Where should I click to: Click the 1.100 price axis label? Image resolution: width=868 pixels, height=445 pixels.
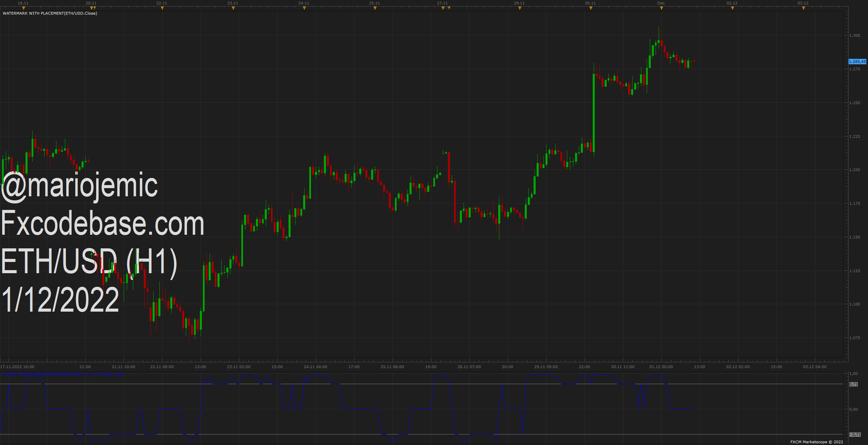tap(855, 304)
